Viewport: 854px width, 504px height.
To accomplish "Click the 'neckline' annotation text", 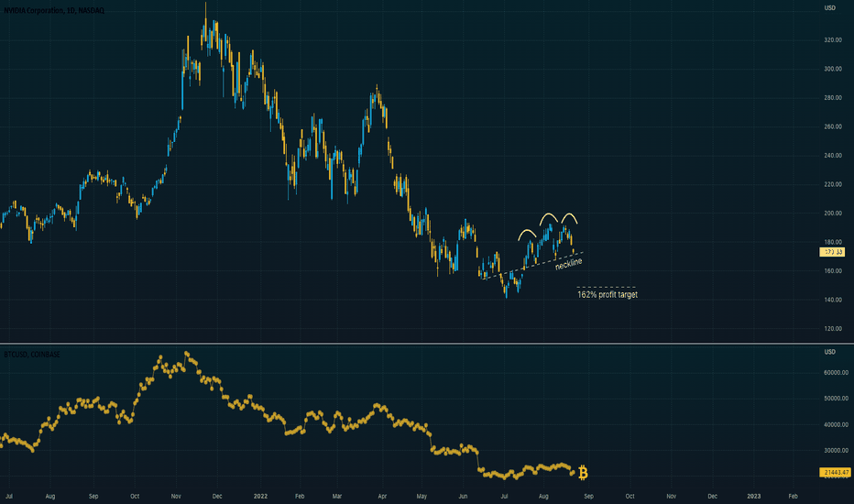I will (569, 264).
